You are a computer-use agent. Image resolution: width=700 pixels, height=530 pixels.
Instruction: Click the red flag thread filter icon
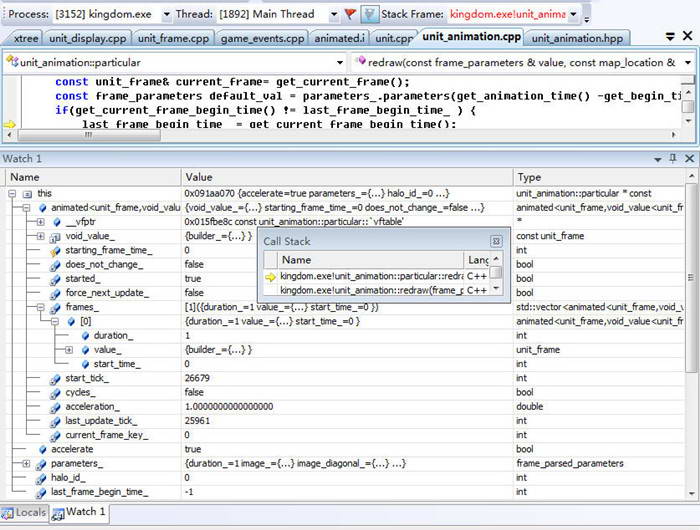point(350,14)
